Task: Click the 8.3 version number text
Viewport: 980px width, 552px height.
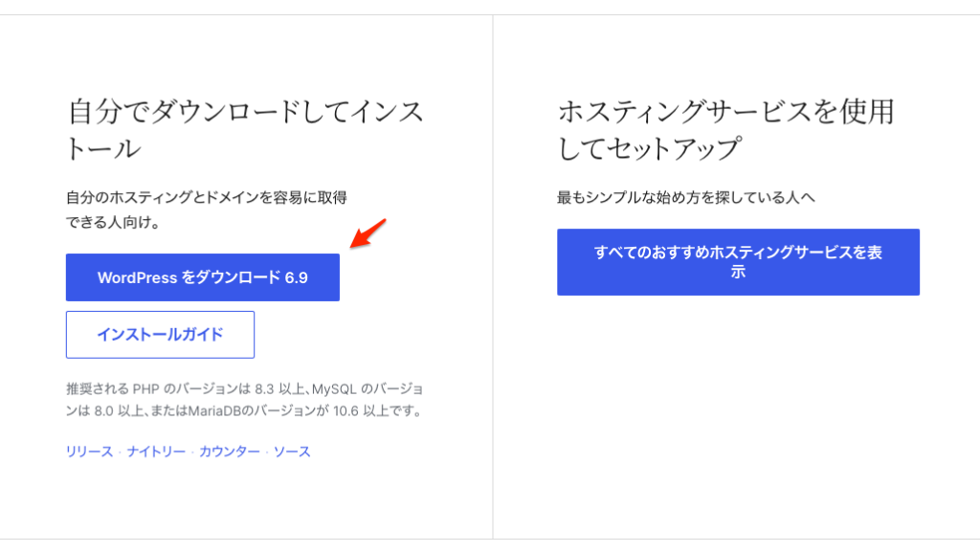Action: 265,390
